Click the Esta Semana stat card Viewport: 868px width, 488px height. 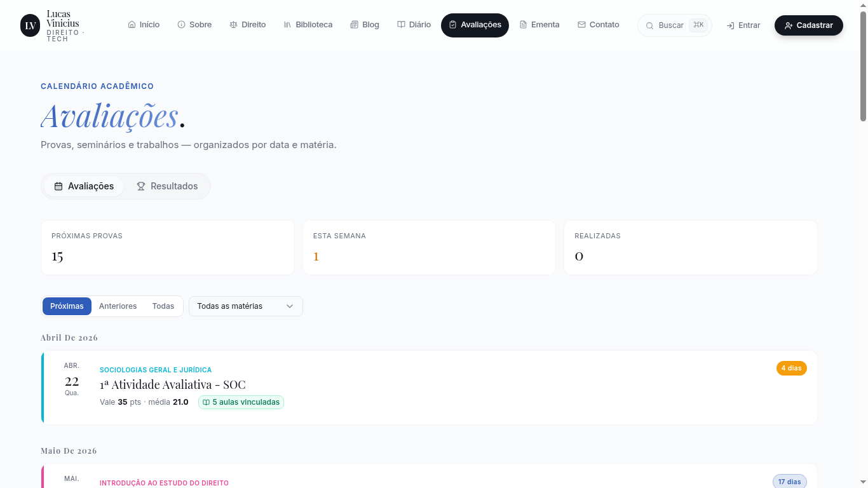(x=429, y=248)
